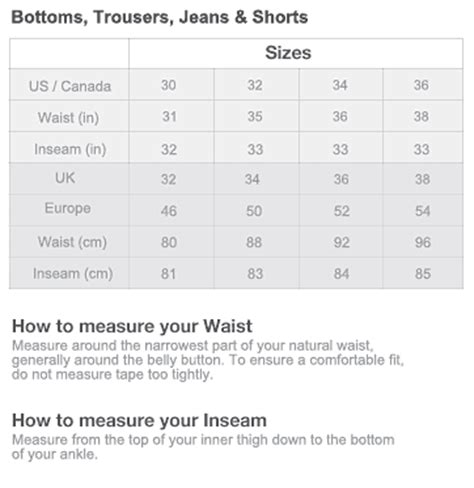
Task: Select US / Canada size 36 cell
Action: coord(421,85)
